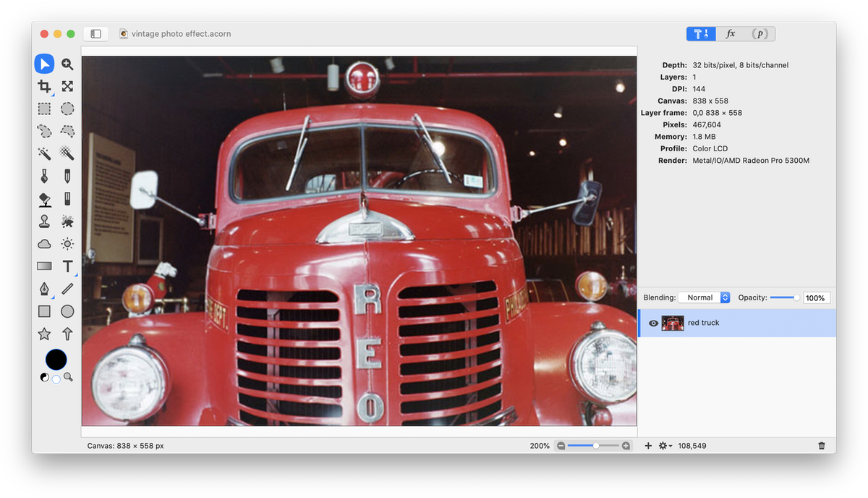Select the Eraser tool
868x498 pixels.
[x=67, y=199]
